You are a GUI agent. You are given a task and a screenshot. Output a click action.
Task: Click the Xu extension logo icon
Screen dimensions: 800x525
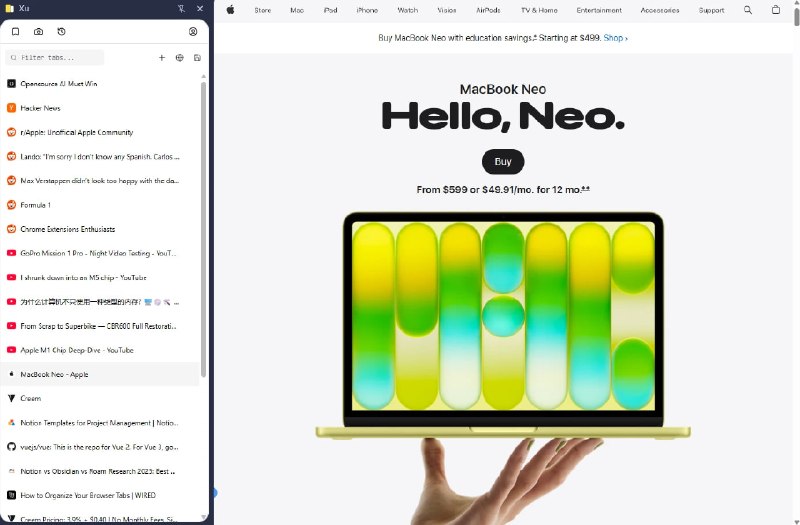(9, 9)
